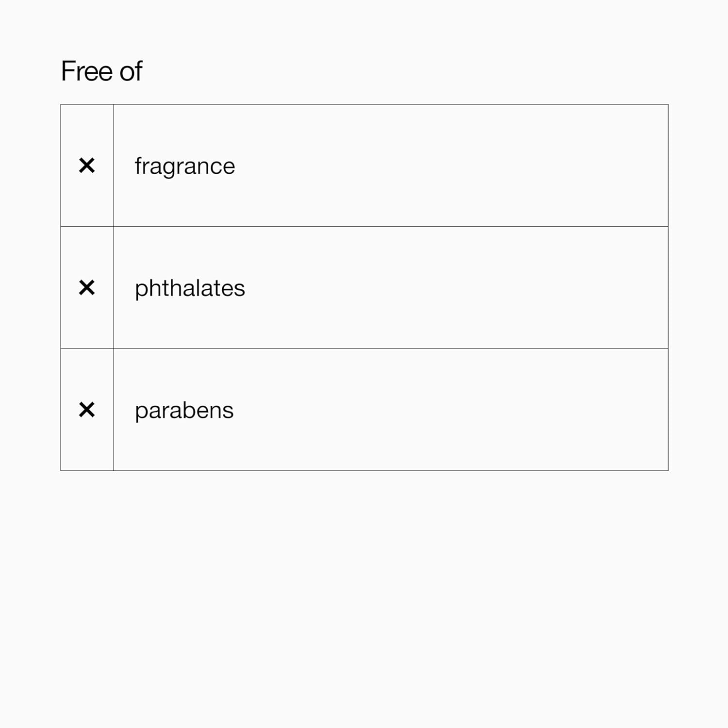Click the capital F in the heading
Image resolution: width=728 pixels, height=728 pixels.
[x=67, y=71]
